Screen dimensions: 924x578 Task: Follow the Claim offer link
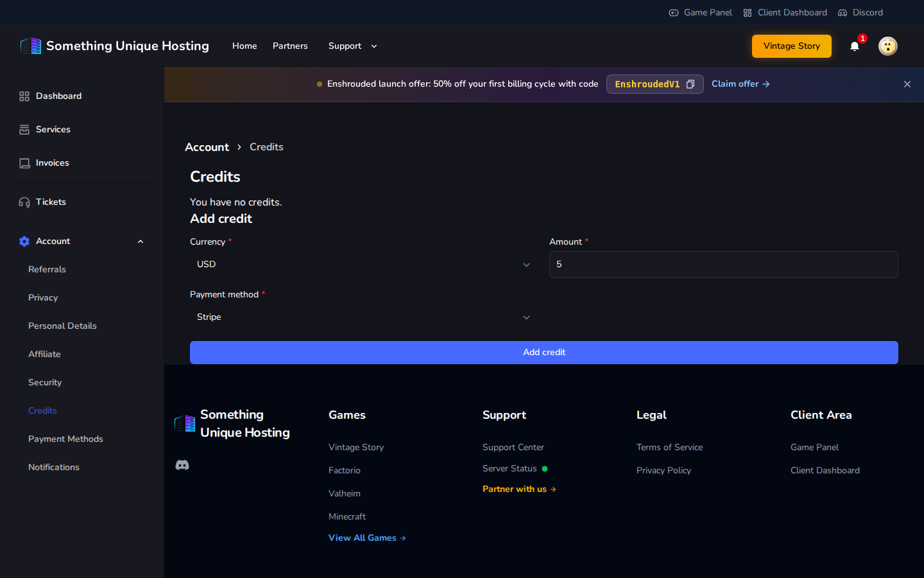click(x=740, y=84)
